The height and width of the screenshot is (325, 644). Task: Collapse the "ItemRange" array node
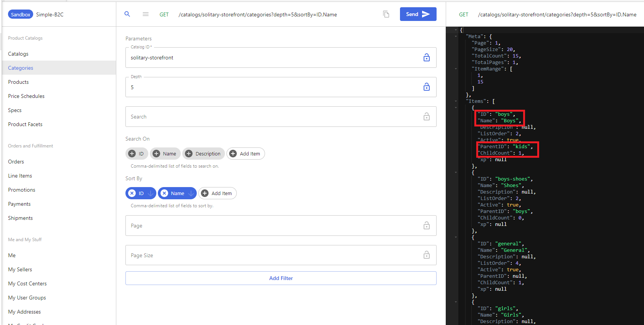(456, 69)
